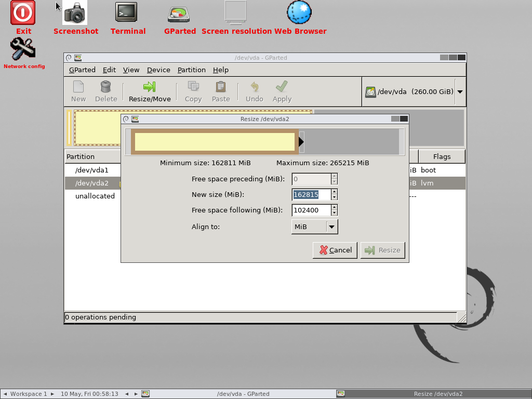Cancel the resize dialog
Screen dimensions: 532x399
pos(335,250)
